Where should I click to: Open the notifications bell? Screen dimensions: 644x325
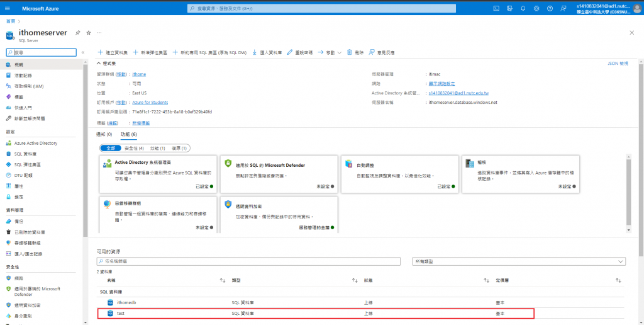pos(523,8)
